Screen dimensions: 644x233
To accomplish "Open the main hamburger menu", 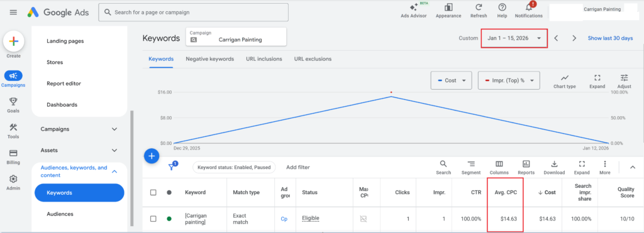I will point(13,13).
